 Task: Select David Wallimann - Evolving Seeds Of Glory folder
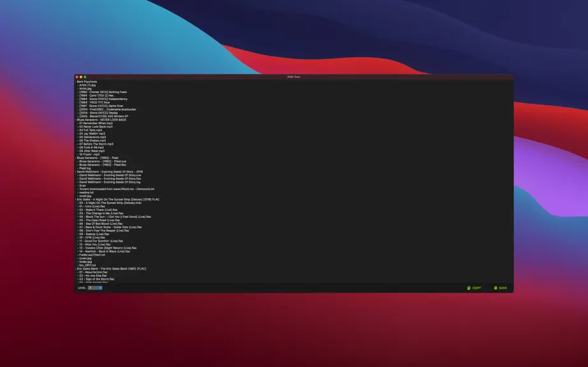coord(110,171)
